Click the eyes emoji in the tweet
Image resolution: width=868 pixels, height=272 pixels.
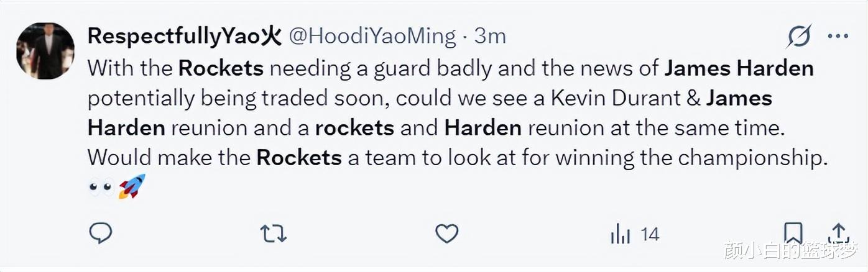click(x=101, y=187)
